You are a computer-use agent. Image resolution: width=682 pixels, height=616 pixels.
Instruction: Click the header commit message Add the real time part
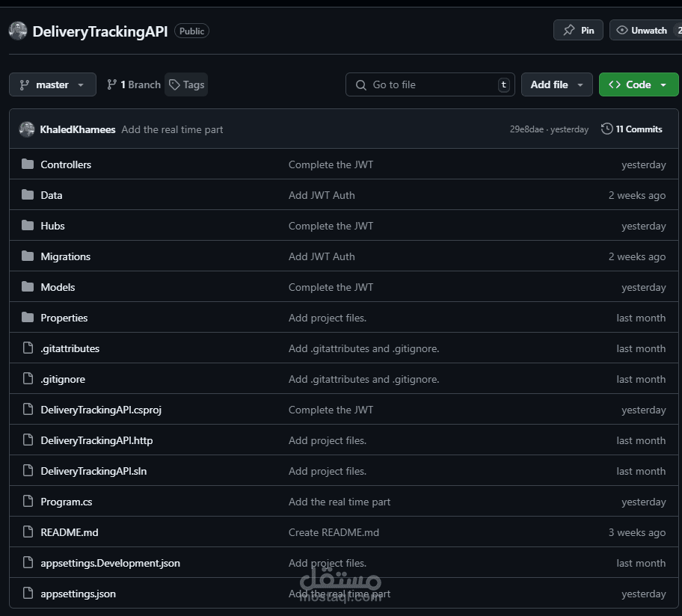(172, 129)
